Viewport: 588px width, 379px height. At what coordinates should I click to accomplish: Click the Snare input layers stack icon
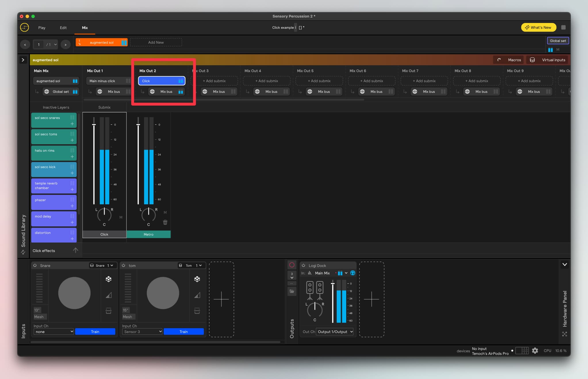108,279
